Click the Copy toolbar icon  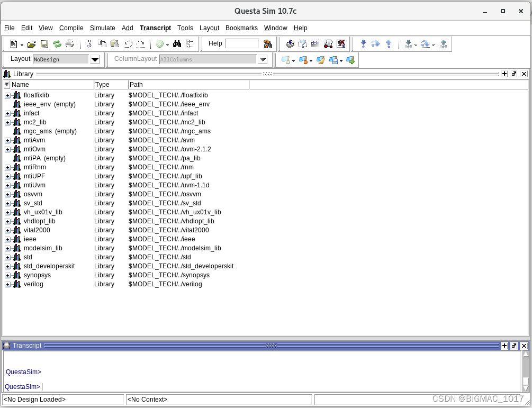[102, 43]
